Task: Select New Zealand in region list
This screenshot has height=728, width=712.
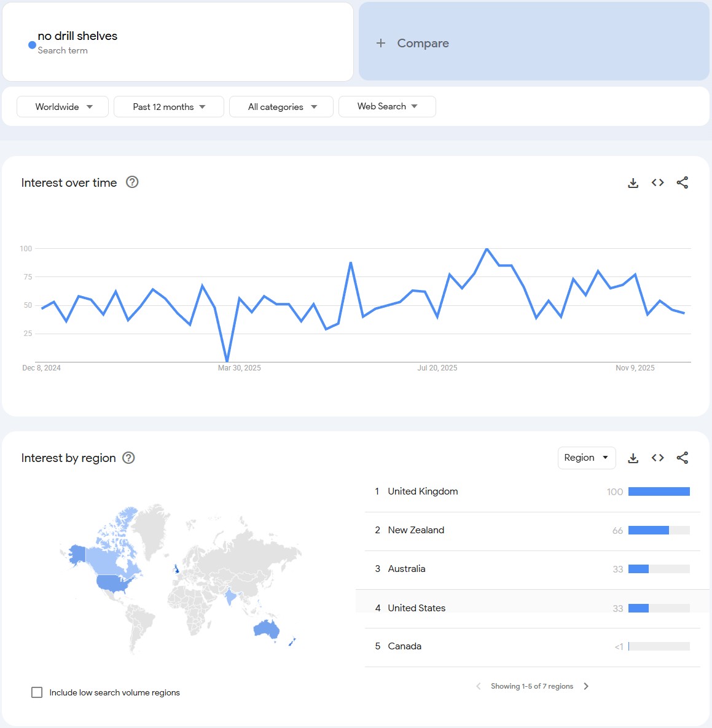Action: (416, 530)
